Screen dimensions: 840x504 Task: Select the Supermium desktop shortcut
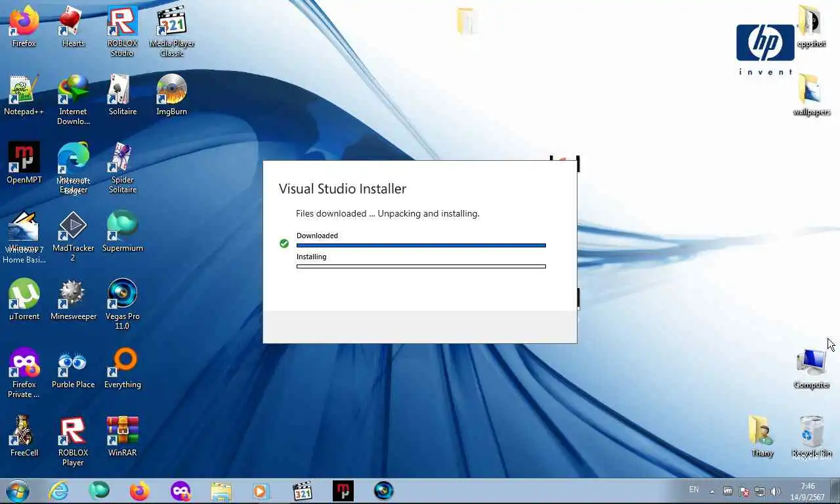coord(122,232)
